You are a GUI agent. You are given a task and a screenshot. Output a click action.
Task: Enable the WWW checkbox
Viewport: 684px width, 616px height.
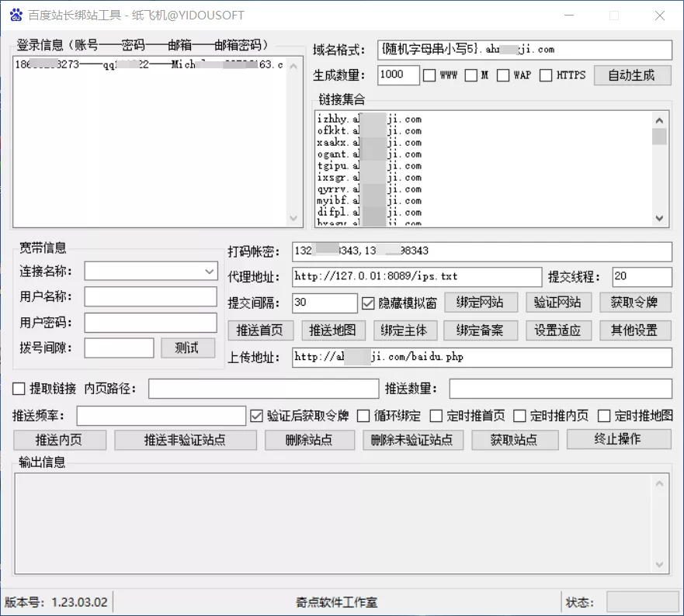429,75
